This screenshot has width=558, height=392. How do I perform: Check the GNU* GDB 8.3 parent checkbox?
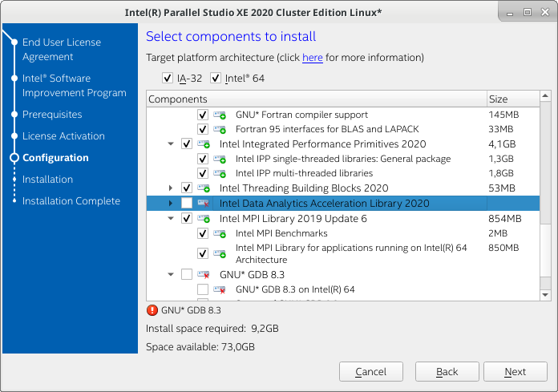187,274
